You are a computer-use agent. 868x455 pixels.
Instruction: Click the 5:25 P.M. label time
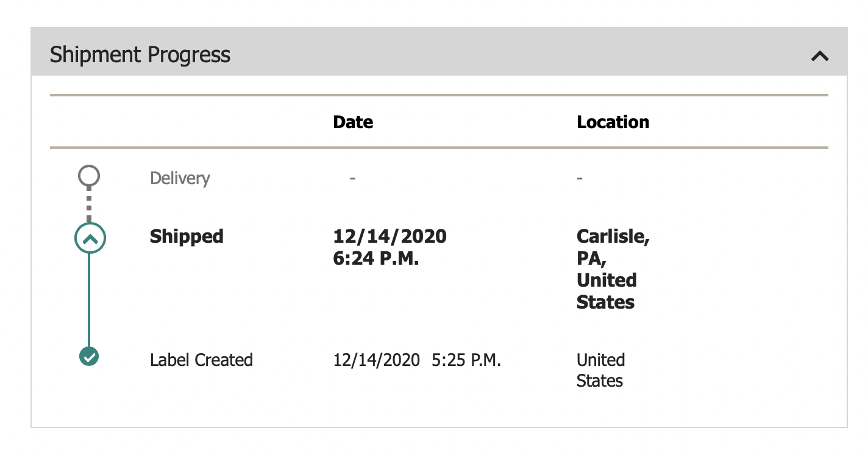click(466, 360)
